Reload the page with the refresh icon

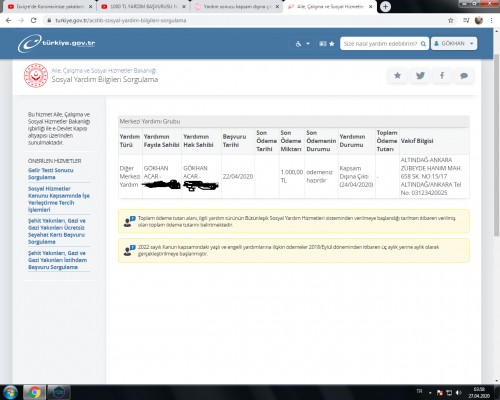tap(33, 20)
